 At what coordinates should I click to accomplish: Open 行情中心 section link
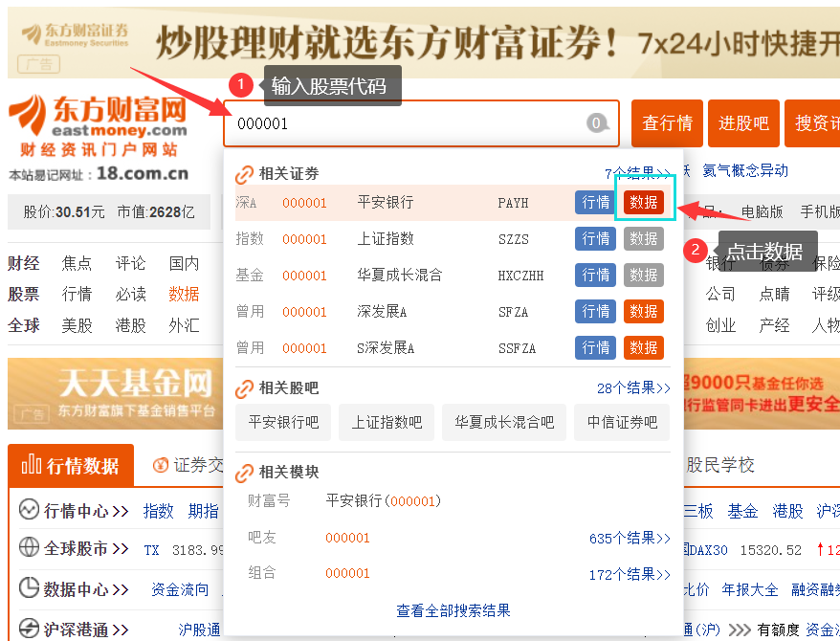pyautogui.click(x=86, y=511)
